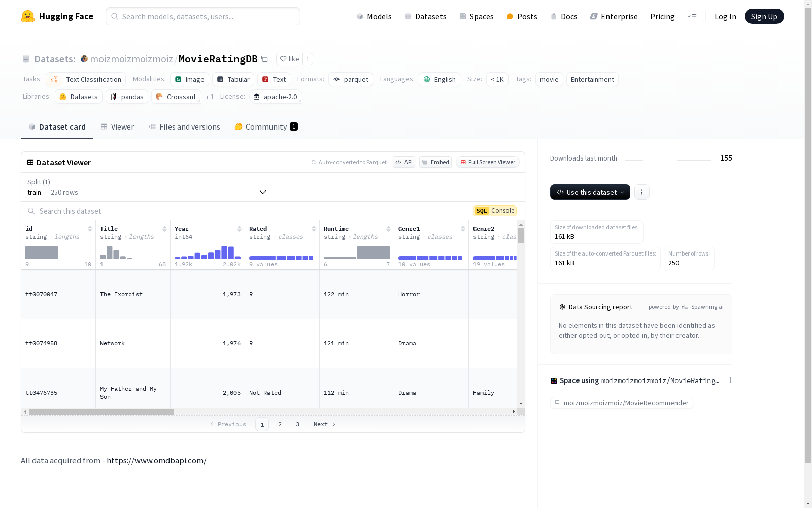The width and height of the screenshot is (812, 508).
Task: Open the Files and versions tab
Action: 184,127
